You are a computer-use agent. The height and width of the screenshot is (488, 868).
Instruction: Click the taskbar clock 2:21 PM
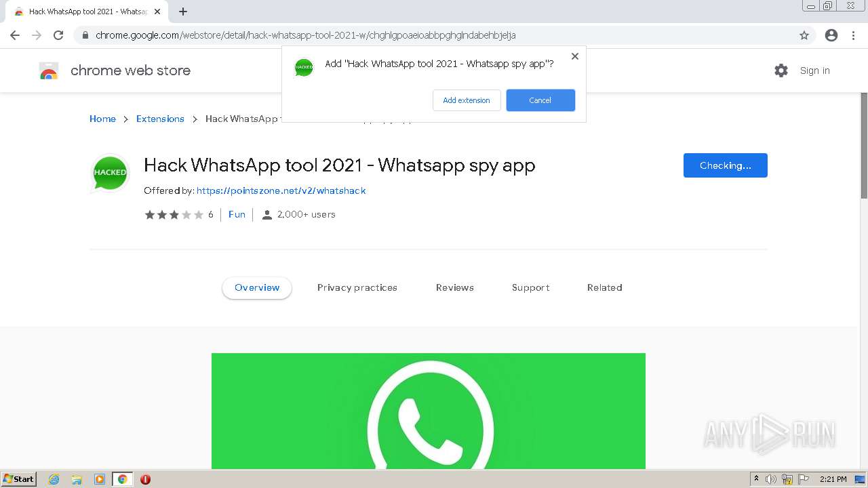pos(833,479)
